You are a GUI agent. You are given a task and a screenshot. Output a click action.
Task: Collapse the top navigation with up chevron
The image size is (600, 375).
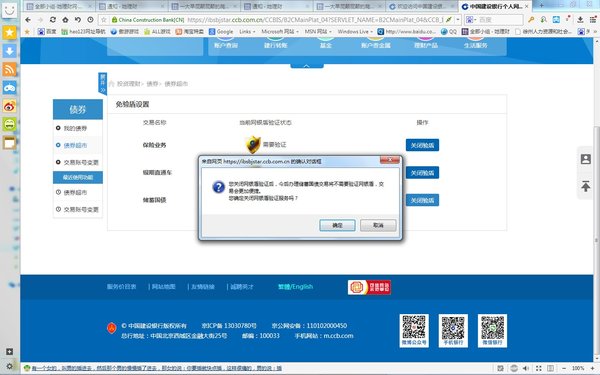tap(307, 66)
